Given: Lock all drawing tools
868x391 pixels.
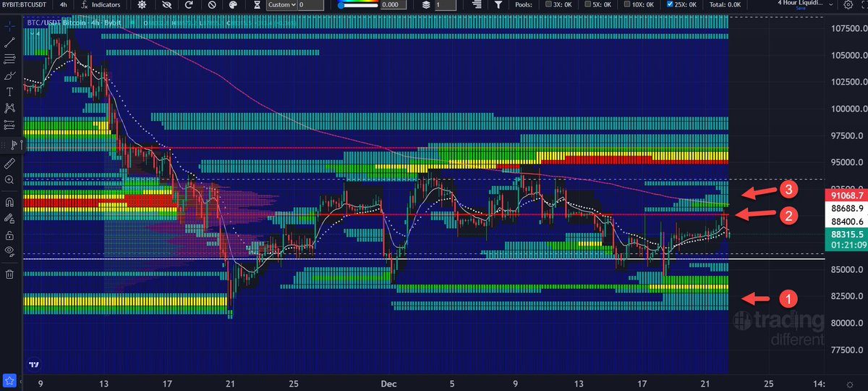Looking at the screenshot, I should (x=9, y=235).
